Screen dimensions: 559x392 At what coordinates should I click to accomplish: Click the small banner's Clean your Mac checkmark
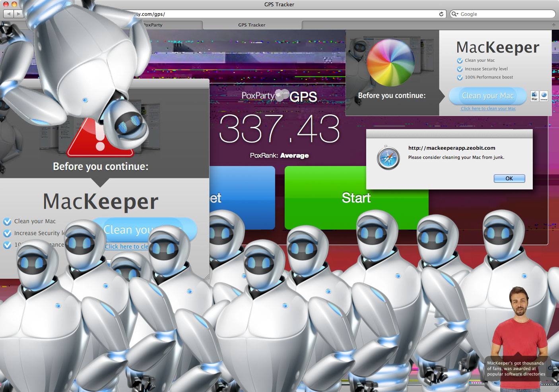pyautogui.click(x=460, y=61)
